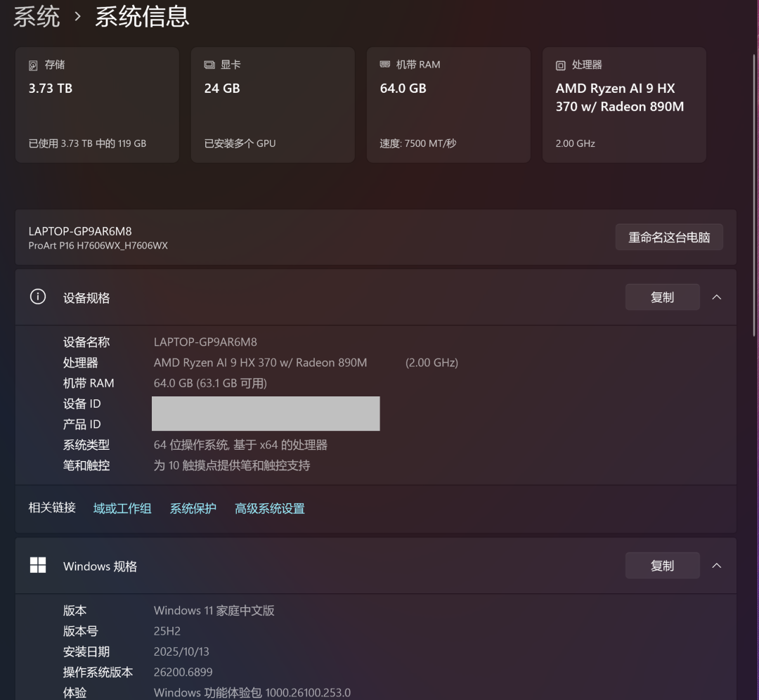This screenshot has height=700, width=759.
Task: Select the 安装日期 label
Action: (x=86, y=652)
